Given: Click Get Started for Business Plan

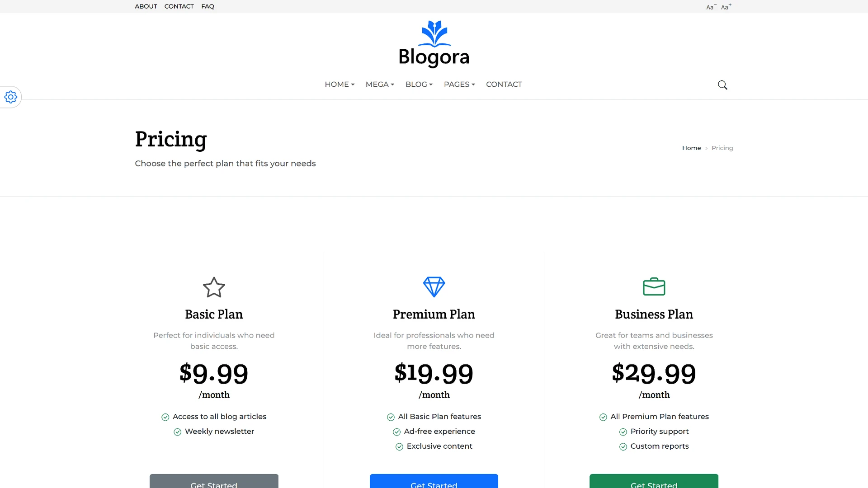Looking at the screenshot, I should (x=654, y=482).
